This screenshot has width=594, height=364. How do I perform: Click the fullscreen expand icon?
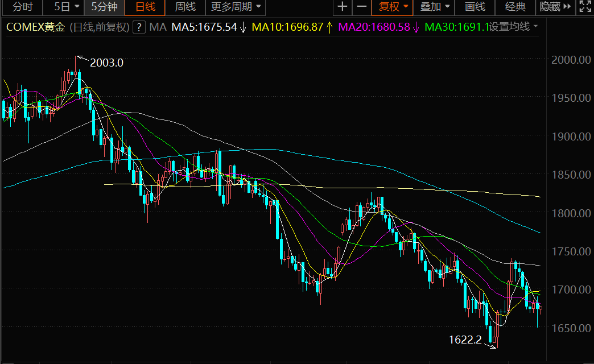(584, 7)
